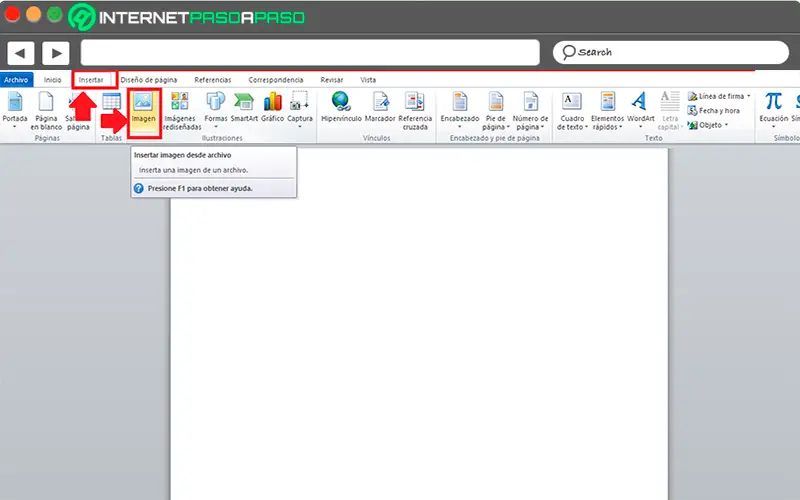This screenshot has height=500, width=800.
Task: Switch to Diseño de página tab
Action: (148, 80)
